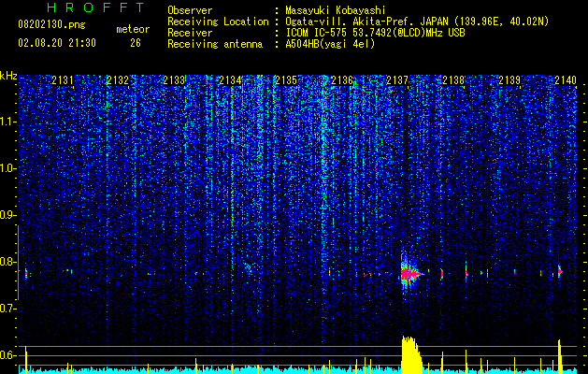Click the Receiving Location value text

(417, 22)
